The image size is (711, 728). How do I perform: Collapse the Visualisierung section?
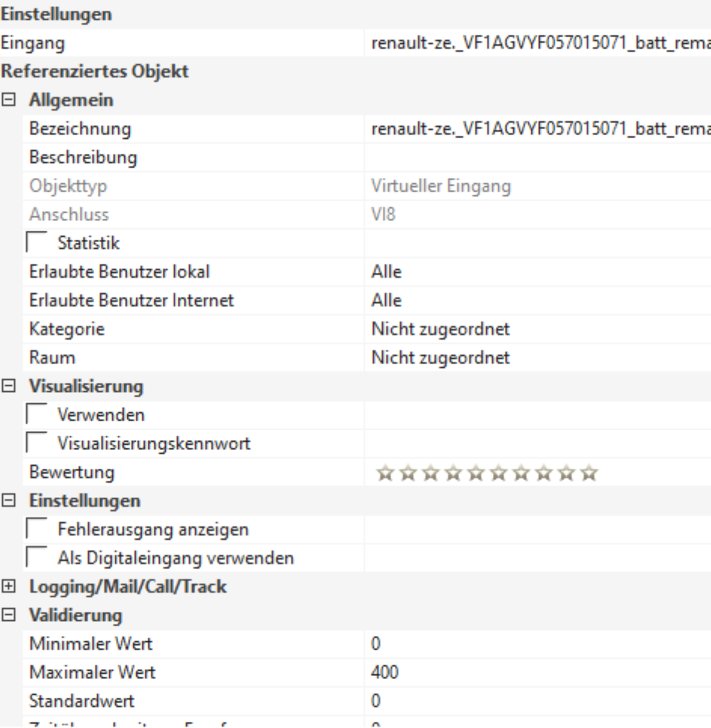pyautogui.click(x=9, y=386)
